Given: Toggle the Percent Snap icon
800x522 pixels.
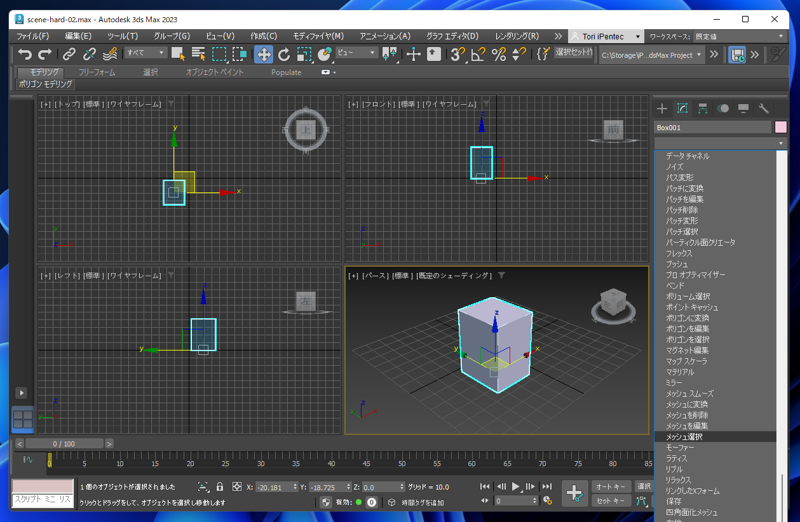Looking at the screenshot, I should click(498, 54).
